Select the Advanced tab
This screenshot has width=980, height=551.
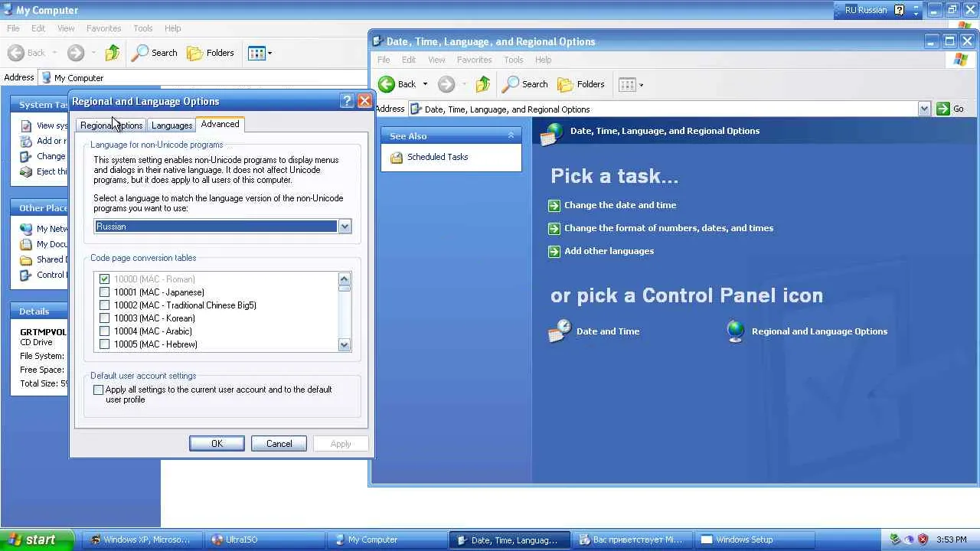pyautogui.click(x=220, y=124)
